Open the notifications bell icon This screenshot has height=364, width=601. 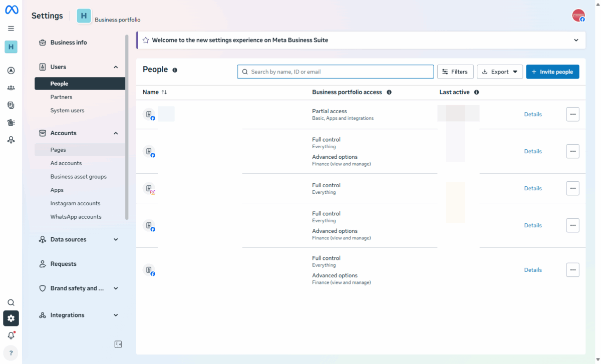(11, 335)
